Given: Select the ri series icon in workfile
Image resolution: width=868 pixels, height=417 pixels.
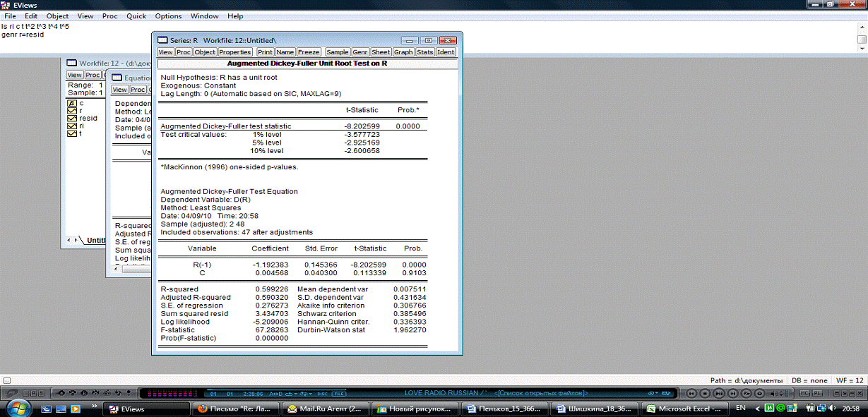Looking at the screenshot, I should [x=71, y=126].
